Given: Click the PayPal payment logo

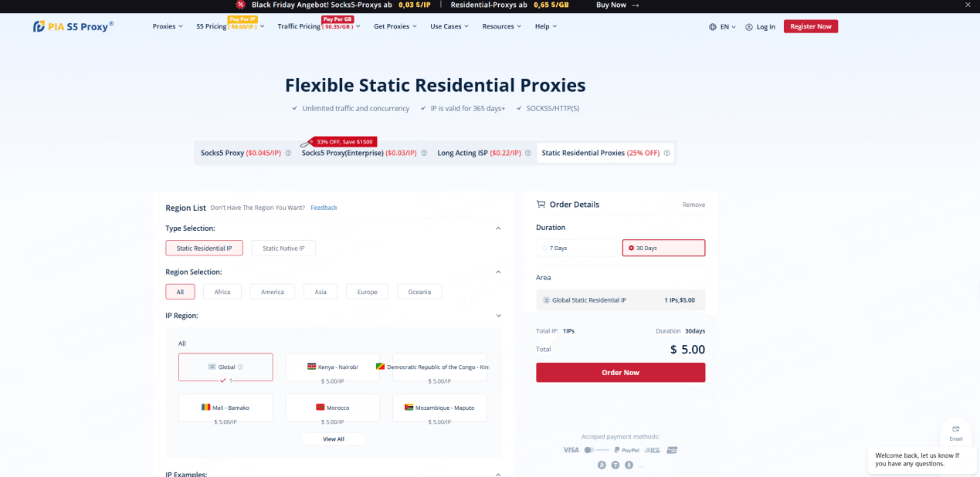Looking at the screenshot, I should click(626, 450).
